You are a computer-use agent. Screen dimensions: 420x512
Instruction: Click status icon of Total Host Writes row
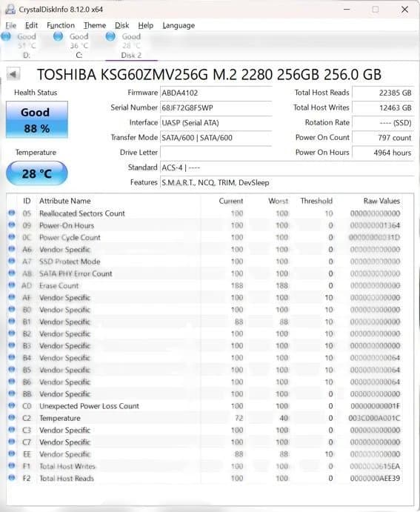(12, 465)
